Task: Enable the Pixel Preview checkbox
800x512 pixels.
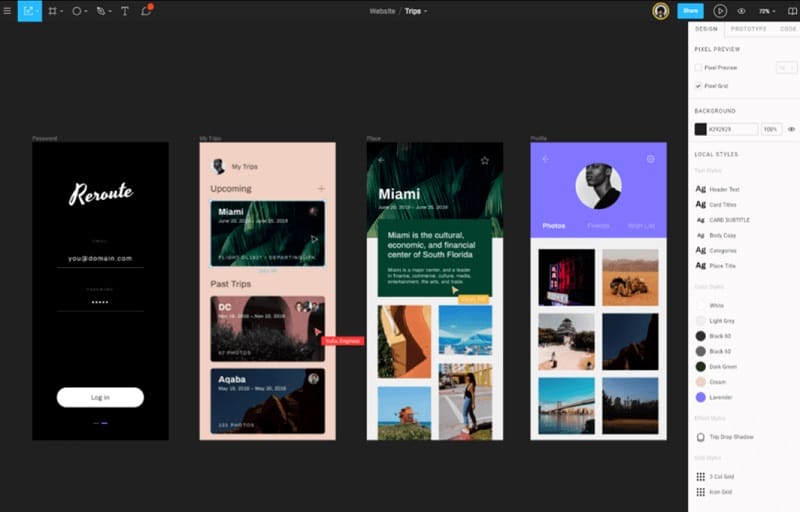Action: tap(698, 68)
